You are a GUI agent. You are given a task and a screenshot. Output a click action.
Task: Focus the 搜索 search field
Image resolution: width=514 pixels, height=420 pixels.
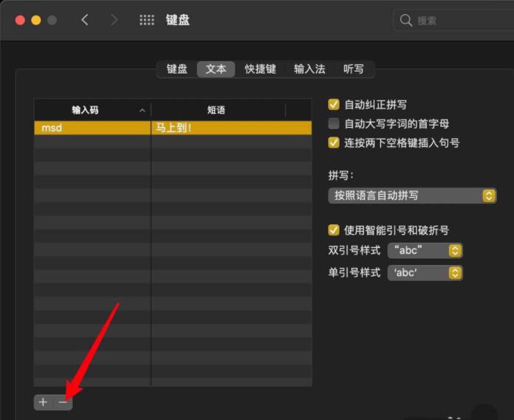(453, 21)
